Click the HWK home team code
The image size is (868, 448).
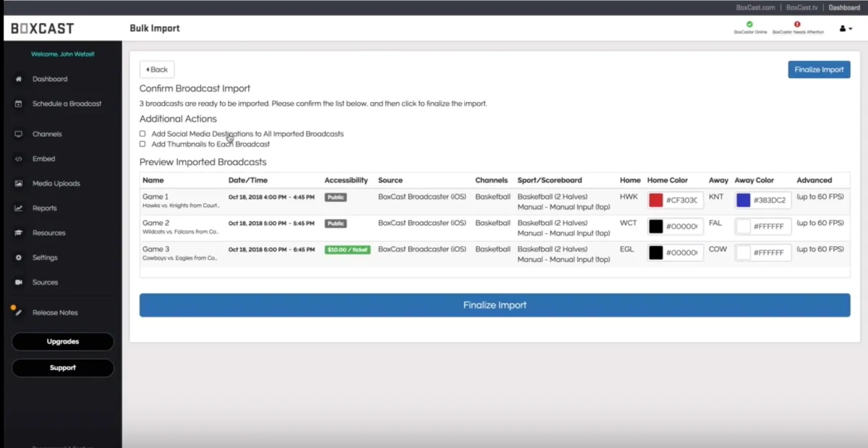coord(629,197)
